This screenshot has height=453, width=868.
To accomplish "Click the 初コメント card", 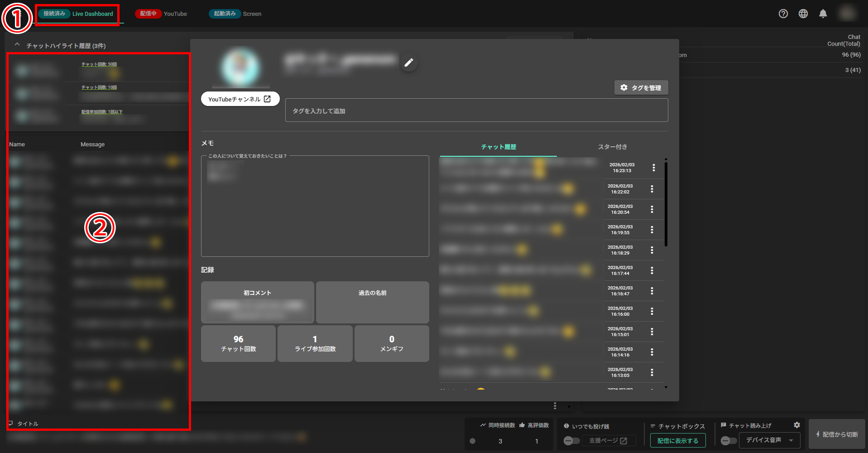I will (258, 302).
